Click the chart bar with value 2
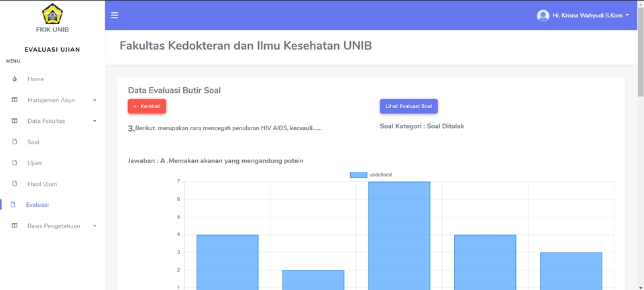Viewport: 644px width, 290px height. click(313, 280)
